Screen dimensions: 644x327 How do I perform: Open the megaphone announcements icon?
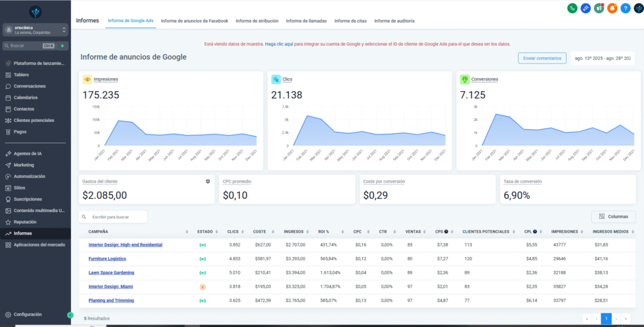click(599, 8)
